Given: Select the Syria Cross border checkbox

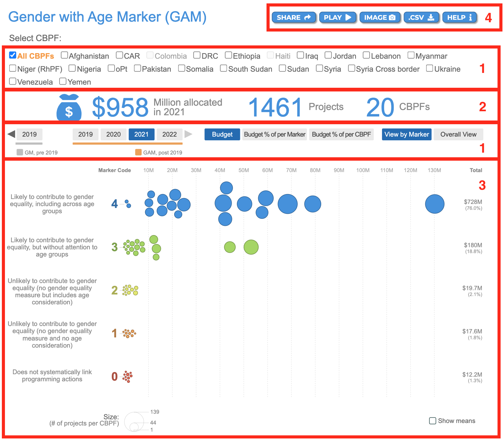Looking at the screenshot, I should click(351, 68).
